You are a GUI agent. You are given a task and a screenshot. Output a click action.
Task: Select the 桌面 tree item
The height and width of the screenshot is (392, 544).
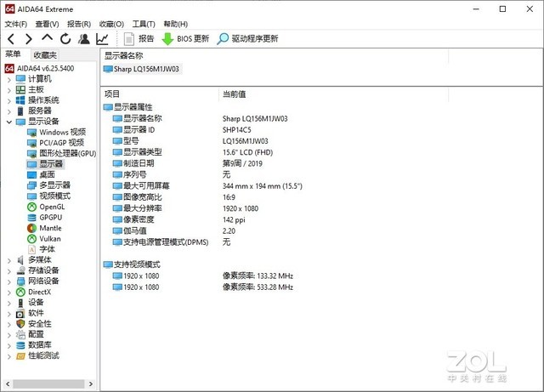point(41,174)
